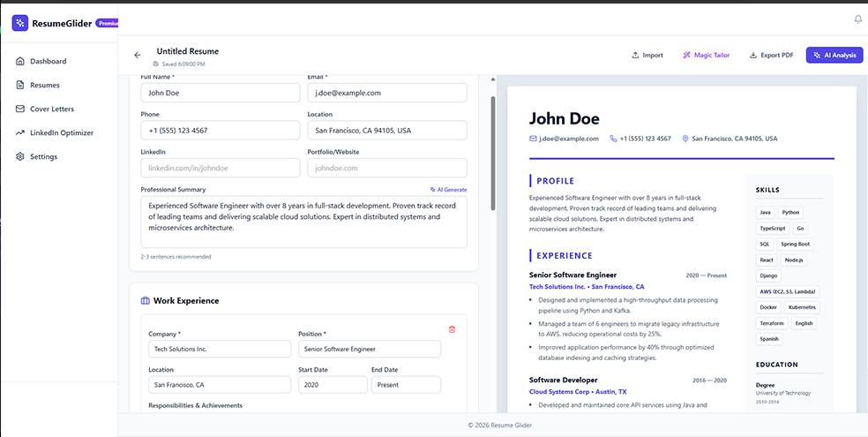Image resolution: width=868 pixels, height=437 pixels.
Task: Click the Import button
Action: click(647, 55)
